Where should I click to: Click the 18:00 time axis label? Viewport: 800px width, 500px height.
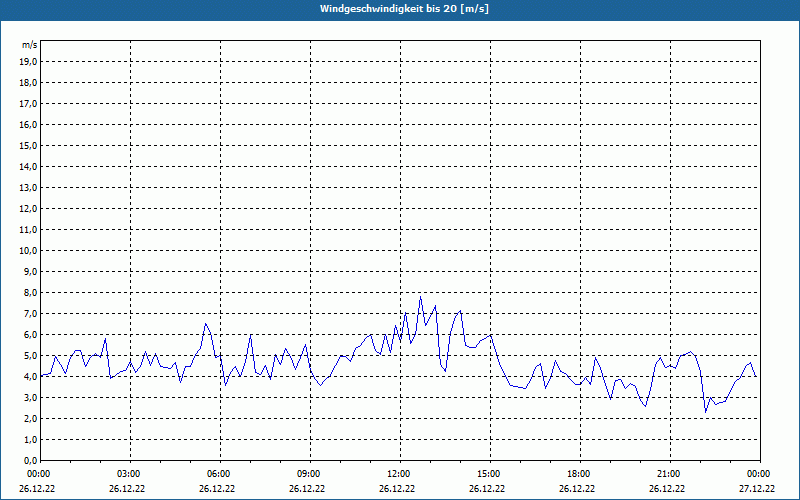(x=581, y=474)
